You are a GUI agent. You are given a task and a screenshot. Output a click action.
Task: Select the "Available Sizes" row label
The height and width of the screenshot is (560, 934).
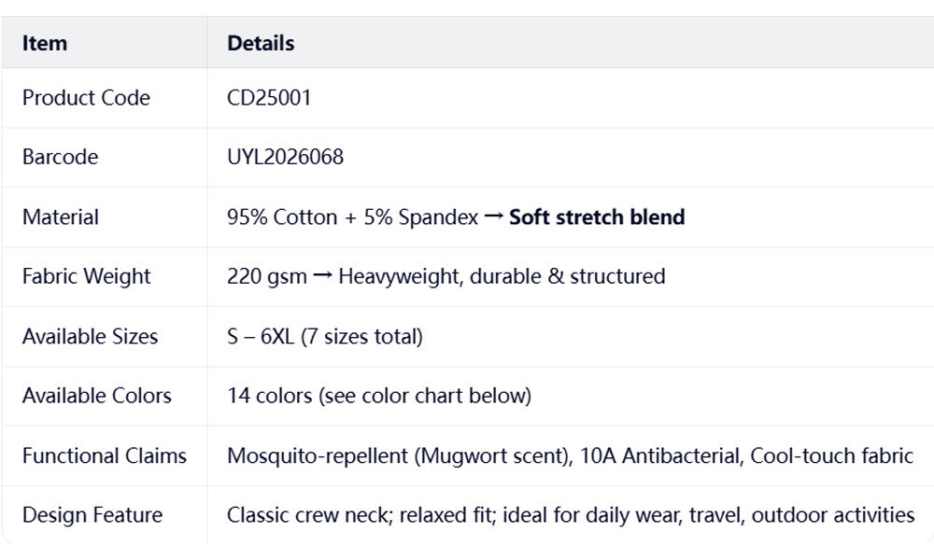coord(90,337)
